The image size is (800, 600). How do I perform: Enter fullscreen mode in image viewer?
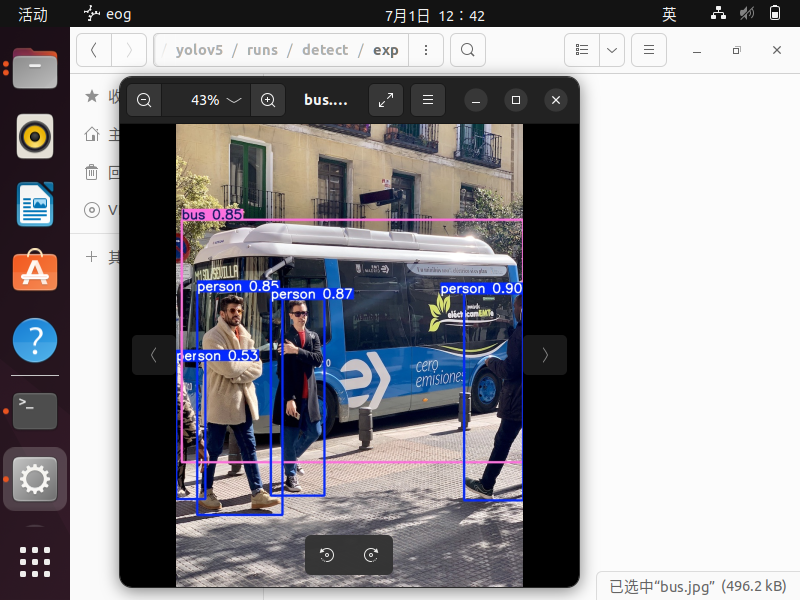point(386,100)
